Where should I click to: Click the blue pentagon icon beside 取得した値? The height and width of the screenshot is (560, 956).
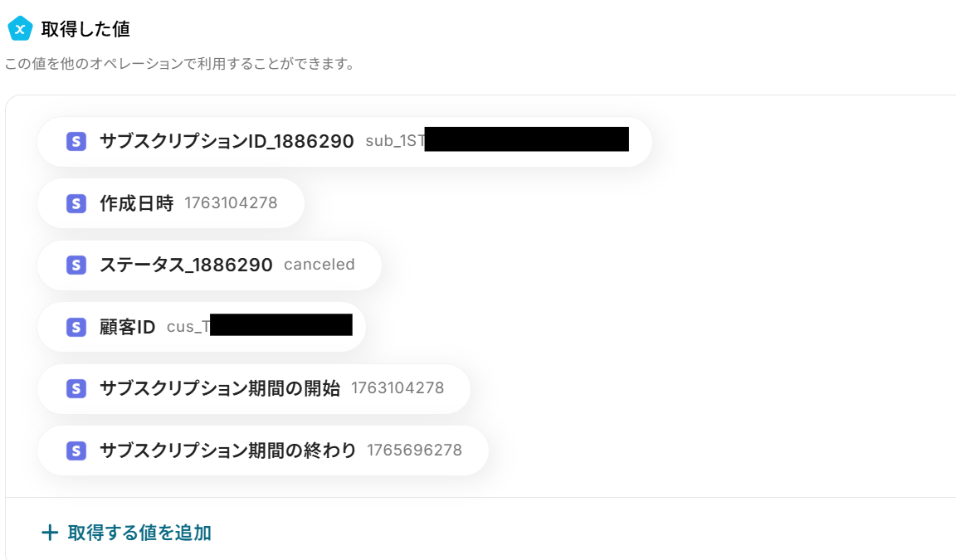pos(20,29)
